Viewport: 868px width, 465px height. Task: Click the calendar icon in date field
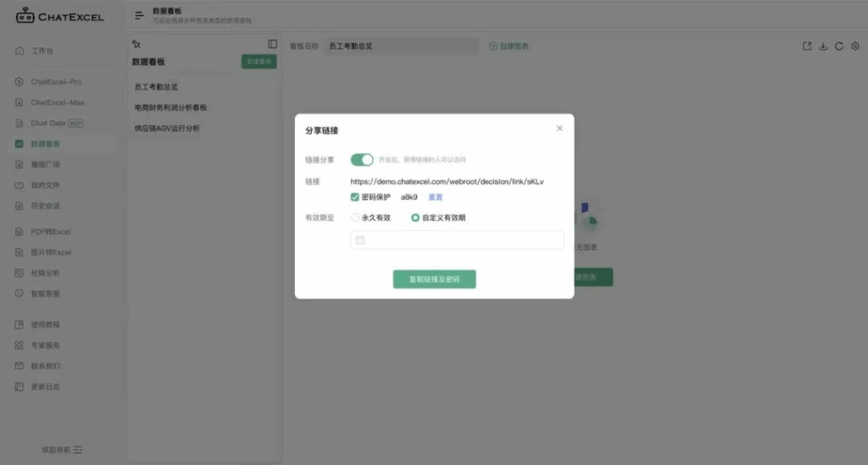(360, 240)
